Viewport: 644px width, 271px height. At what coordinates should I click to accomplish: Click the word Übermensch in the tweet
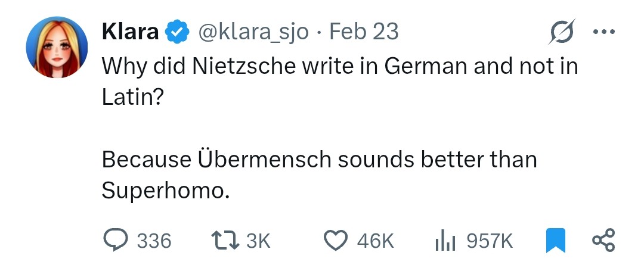253,160
